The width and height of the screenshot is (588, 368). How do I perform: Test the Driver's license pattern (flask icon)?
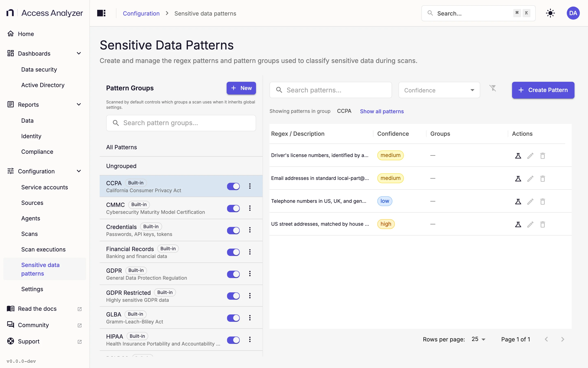point(518,156)
